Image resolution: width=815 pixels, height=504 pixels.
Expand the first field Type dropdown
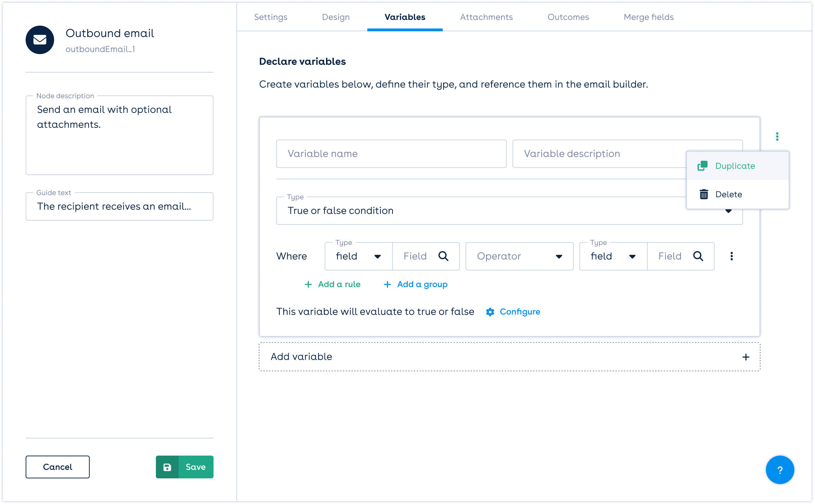pyautogui.click(x=358, y=256)
